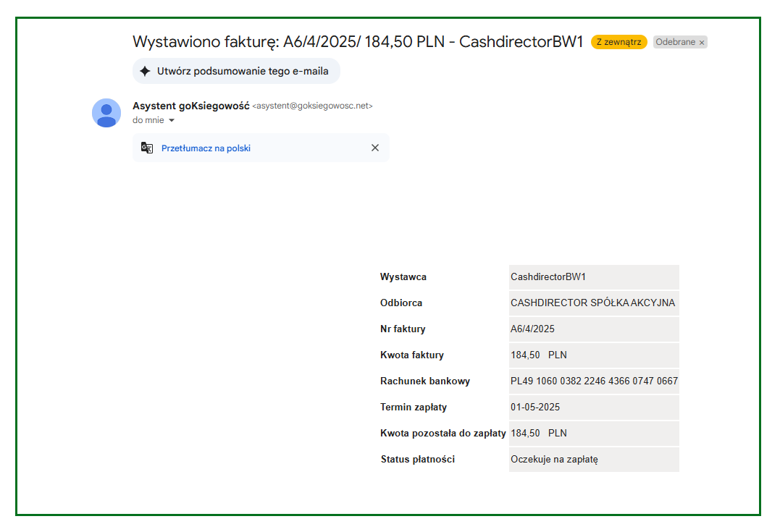
Task: Click Kwota pozostała do zapłaty value 184,50 PLN
Action: (539, 433)
